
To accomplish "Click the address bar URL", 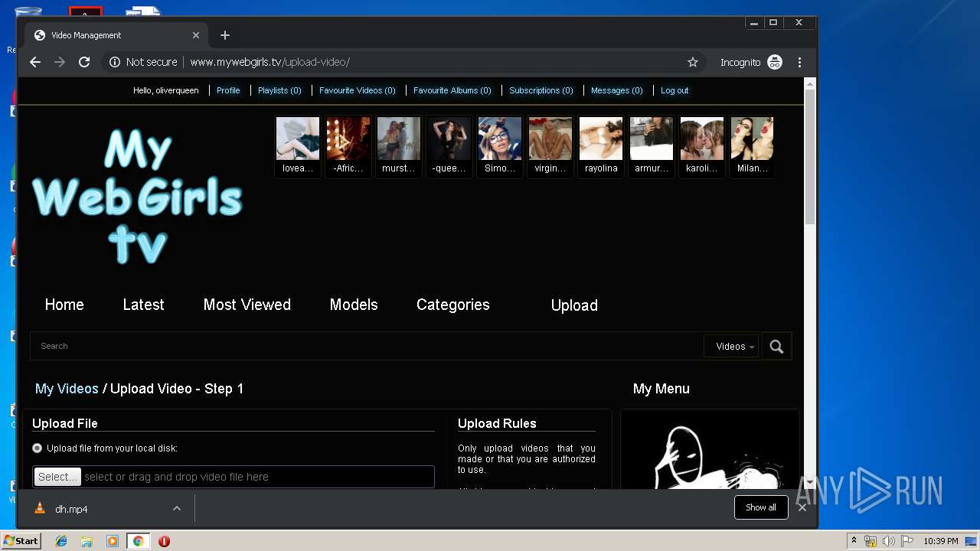I will tap(269, 62).
